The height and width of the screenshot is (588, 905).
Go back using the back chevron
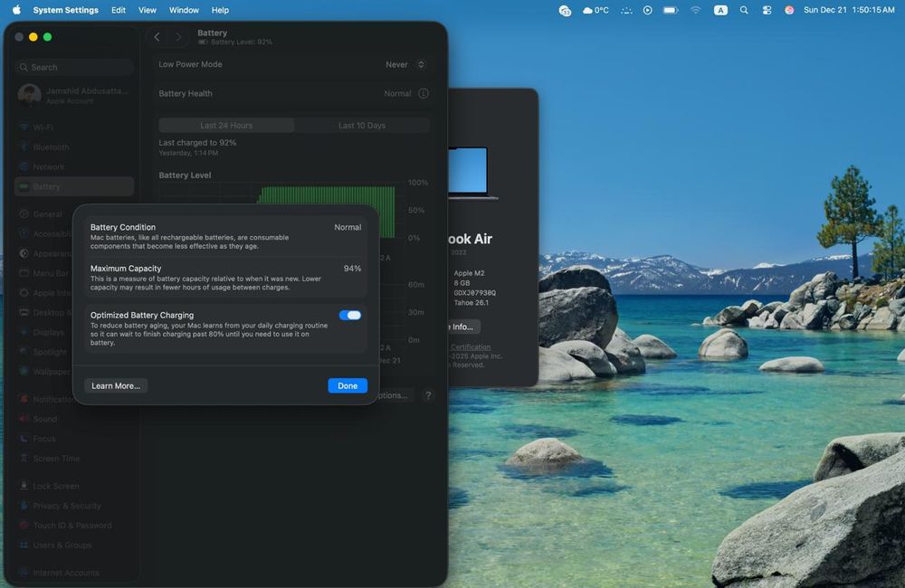click(x=157, y=37)
